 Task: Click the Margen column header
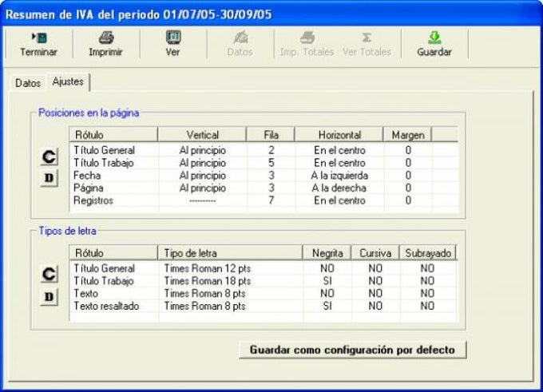click(x=408, y=135)
